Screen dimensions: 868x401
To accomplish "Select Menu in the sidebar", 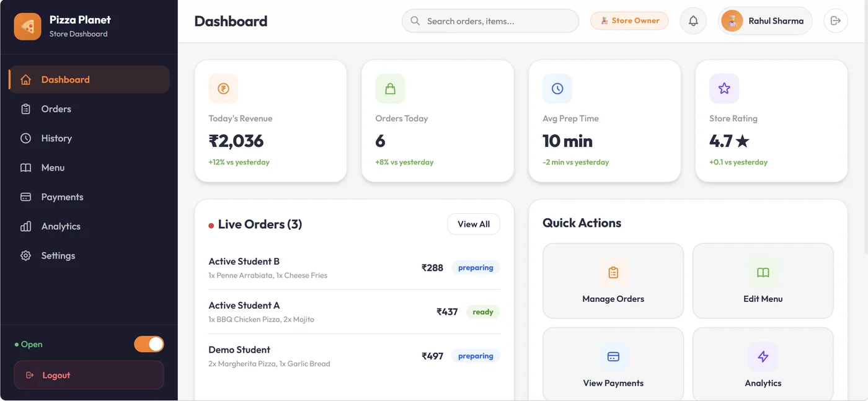I will (x=89, y=168).
